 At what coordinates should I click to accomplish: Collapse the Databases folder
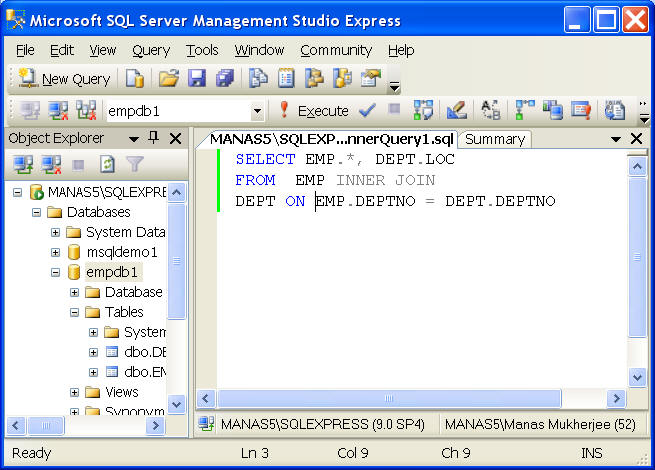pos(36,213)
